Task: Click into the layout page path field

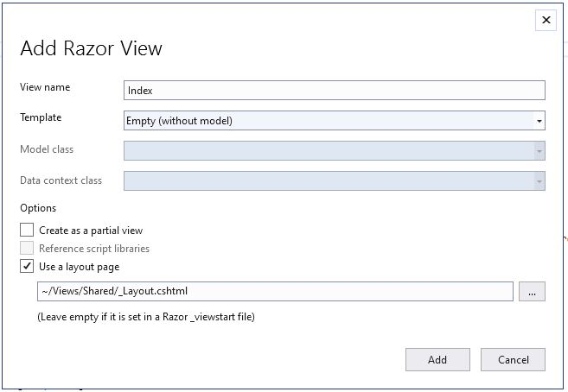Action: pyautogui.click(x=275, y=292)
